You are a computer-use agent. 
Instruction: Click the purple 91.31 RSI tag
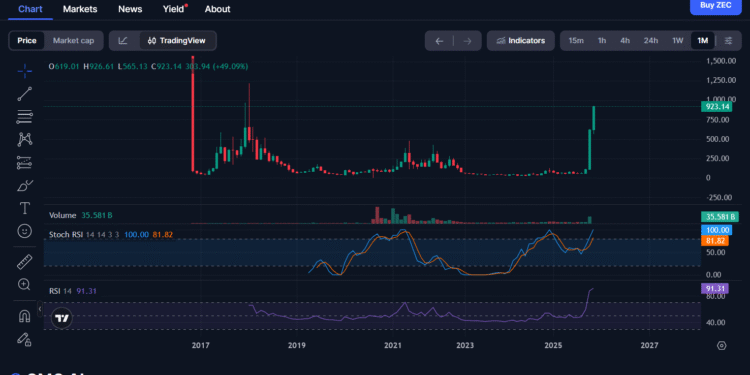click(715, 288)
